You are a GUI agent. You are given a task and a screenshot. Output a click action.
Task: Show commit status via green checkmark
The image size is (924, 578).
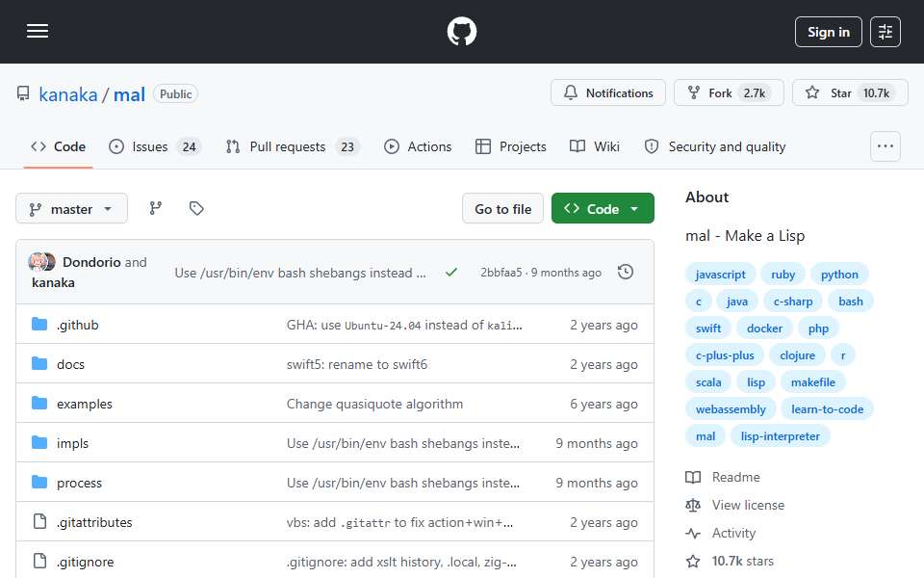coord(451,273)
